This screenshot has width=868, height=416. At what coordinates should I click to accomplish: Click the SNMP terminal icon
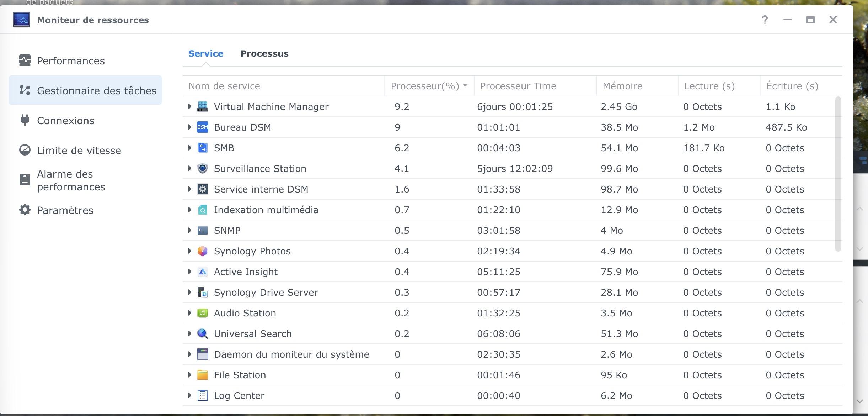coord(203,230)
